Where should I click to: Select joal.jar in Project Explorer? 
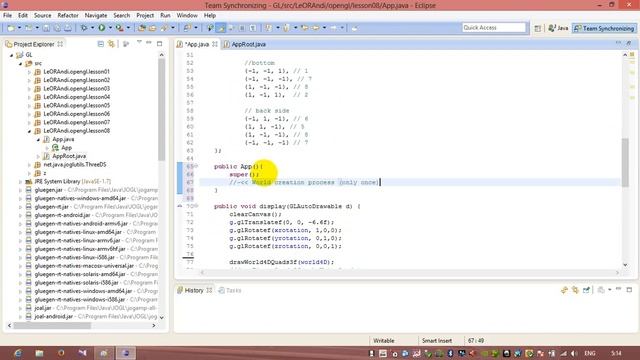pos(43,308)
